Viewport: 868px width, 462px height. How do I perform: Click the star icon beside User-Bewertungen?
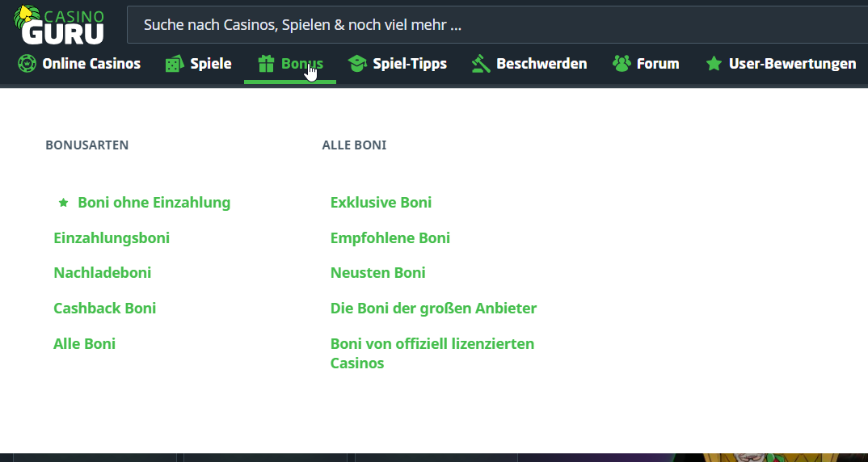point(714,64)
